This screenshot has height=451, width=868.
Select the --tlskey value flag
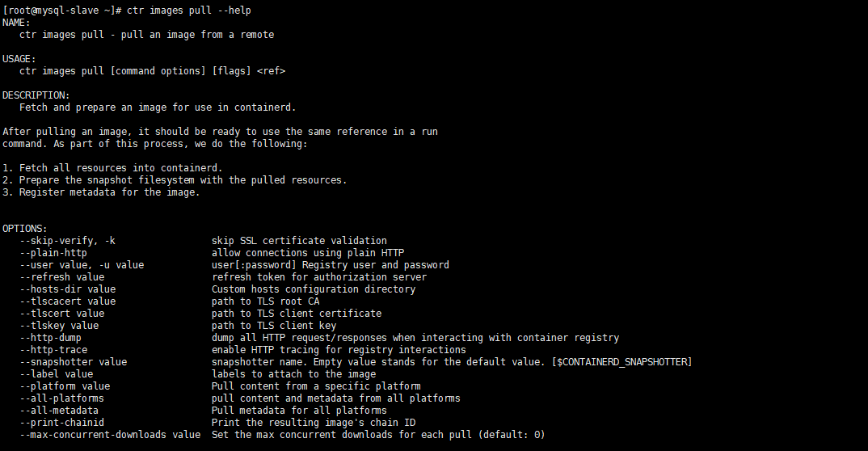tap(59, 326)
